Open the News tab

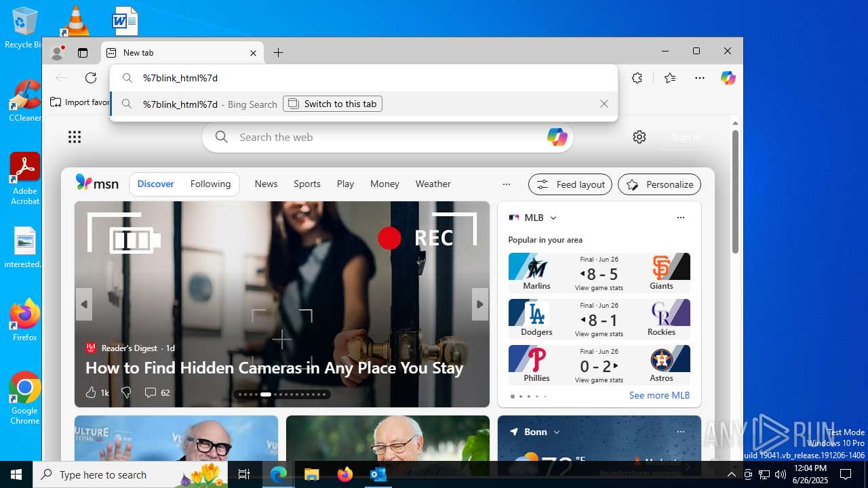click(x=266, y=184)
